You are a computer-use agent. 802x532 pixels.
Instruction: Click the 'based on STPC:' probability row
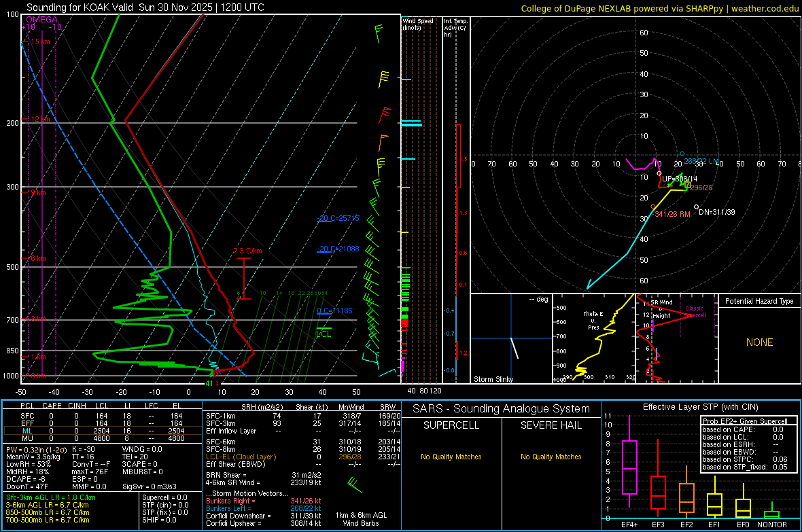pos(745,459)
